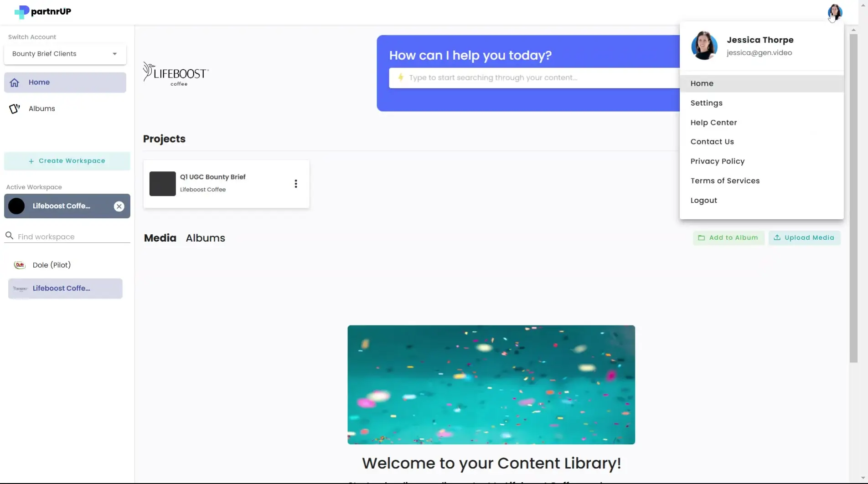868x484 pixels.
Task: Open Albums via the sidebar icon
Action: tap(14, 108)
